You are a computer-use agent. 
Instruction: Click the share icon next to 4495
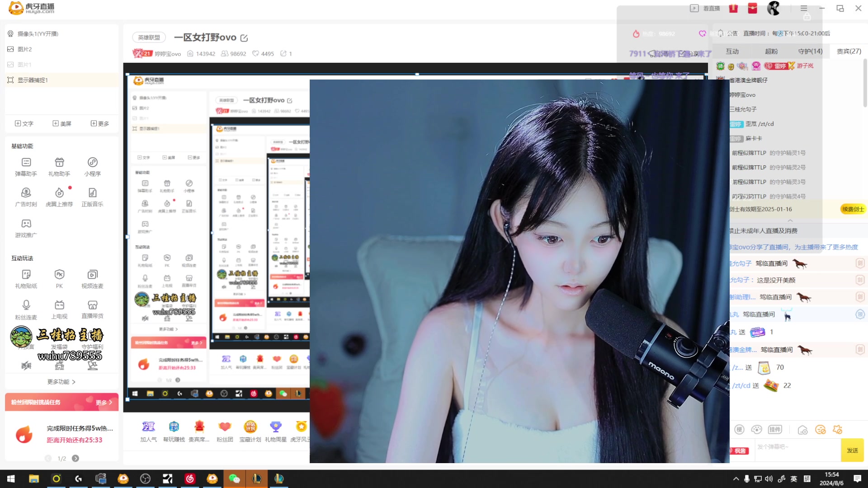pos(283,53)
